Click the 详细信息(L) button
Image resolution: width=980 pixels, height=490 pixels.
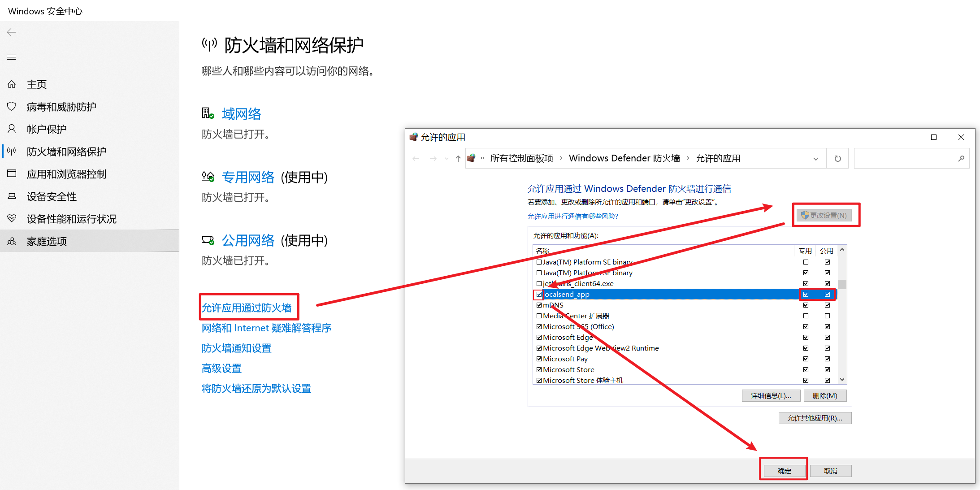pos(771,395)
